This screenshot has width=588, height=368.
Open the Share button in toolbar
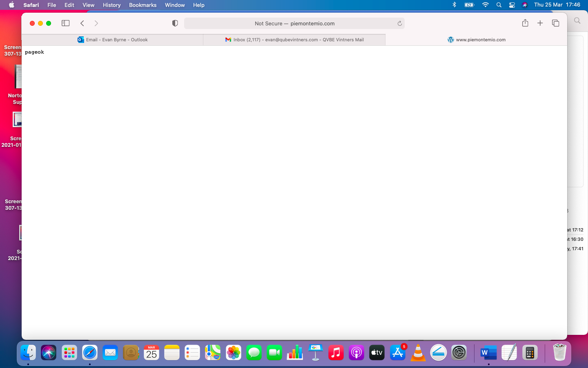(x=525, y=23)
